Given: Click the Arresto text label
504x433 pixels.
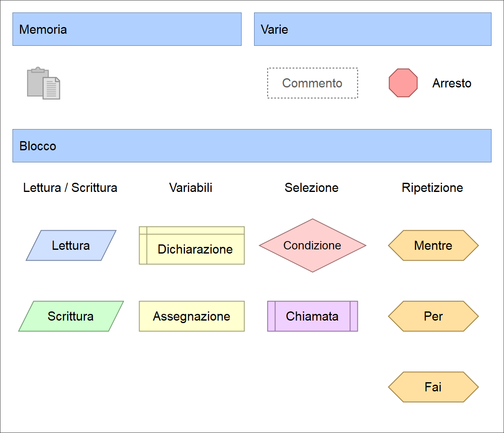Looking at the screenshot, I should coord(452,83).
